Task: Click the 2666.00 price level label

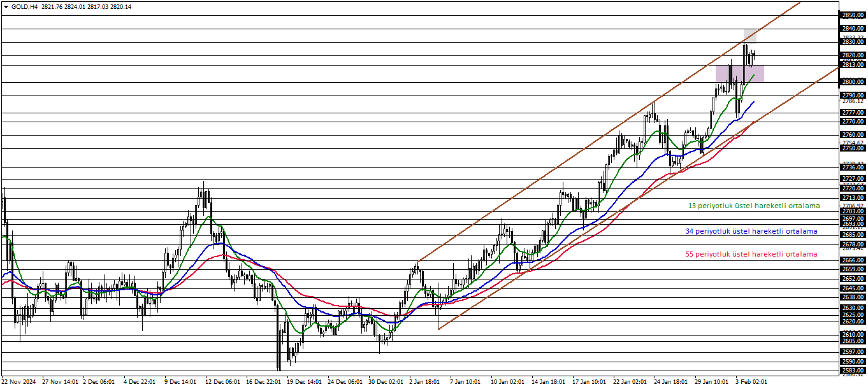Action: coord(853,260)
